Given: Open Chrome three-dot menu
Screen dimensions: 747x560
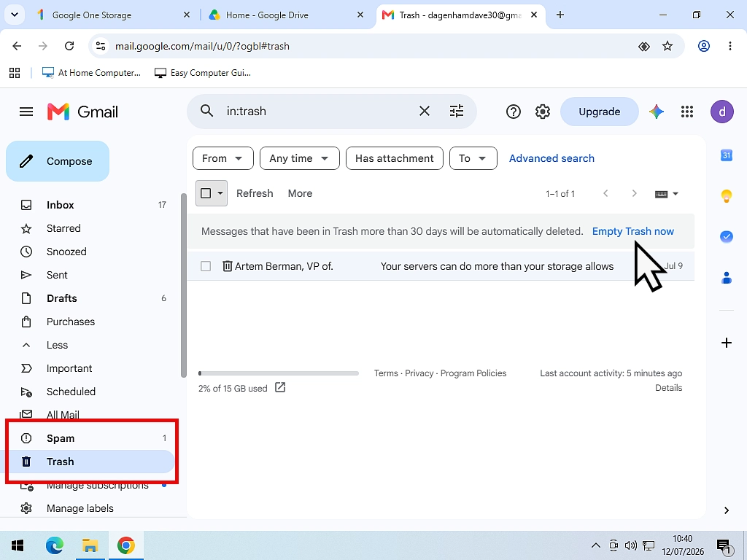Looking at the screenshot, I should click(x=729, y=46).
